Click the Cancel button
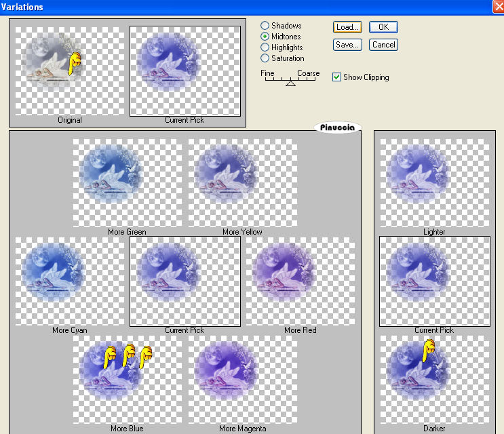The height and width of the screenshot is (434, 504). click(x=383, y=45)
